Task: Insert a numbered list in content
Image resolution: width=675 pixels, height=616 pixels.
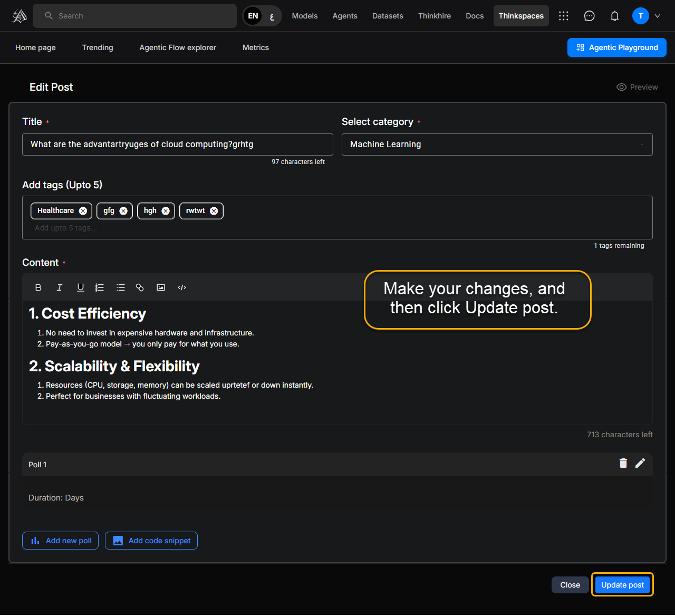Action: 100,287
